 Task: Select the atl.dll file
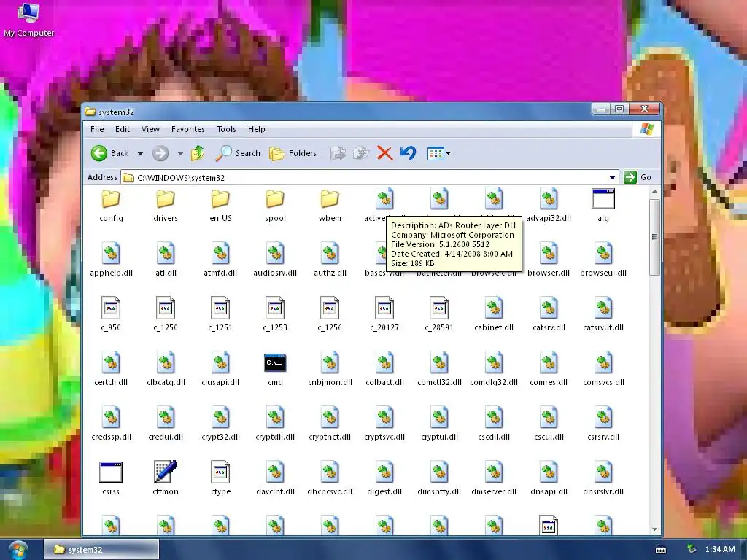click(166, 260)
